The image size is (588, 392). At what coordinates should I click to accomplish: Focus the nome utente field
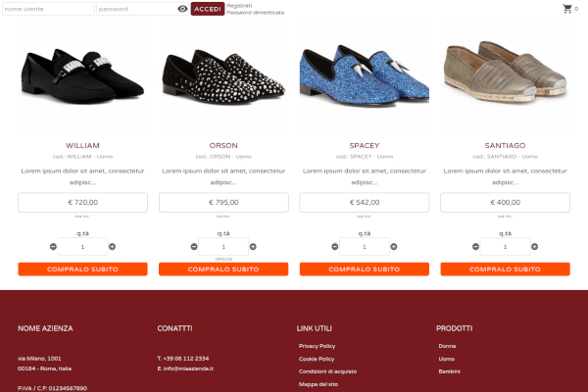click(48, 9)
